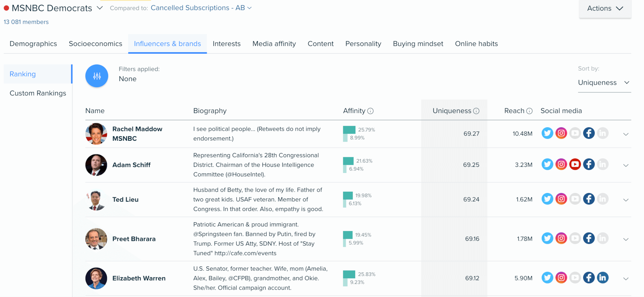Expand the Preet Bharara row details
Viewport: 644px width, 297px height.
pyautogui.click(x=626, y=239)
